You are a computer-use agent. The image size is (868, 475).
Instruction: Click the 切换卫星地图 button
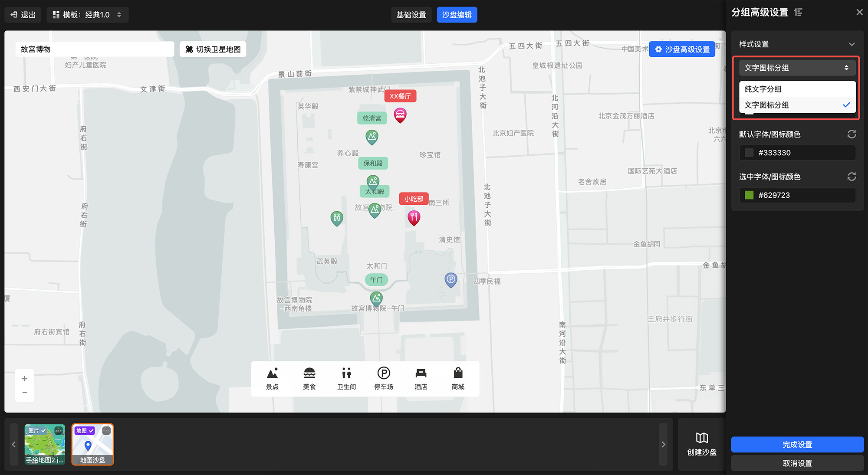213,49
